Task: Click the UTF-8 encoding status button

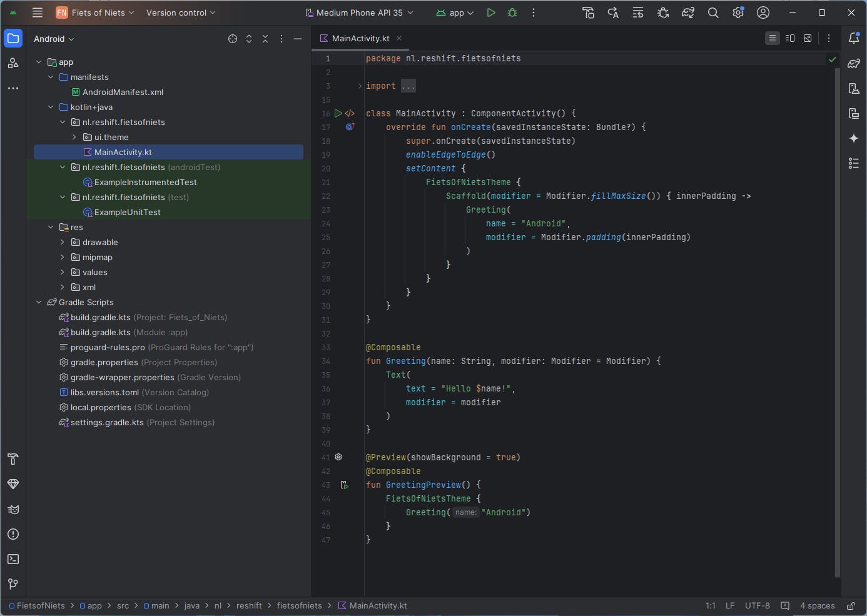Action: [757, 605]
